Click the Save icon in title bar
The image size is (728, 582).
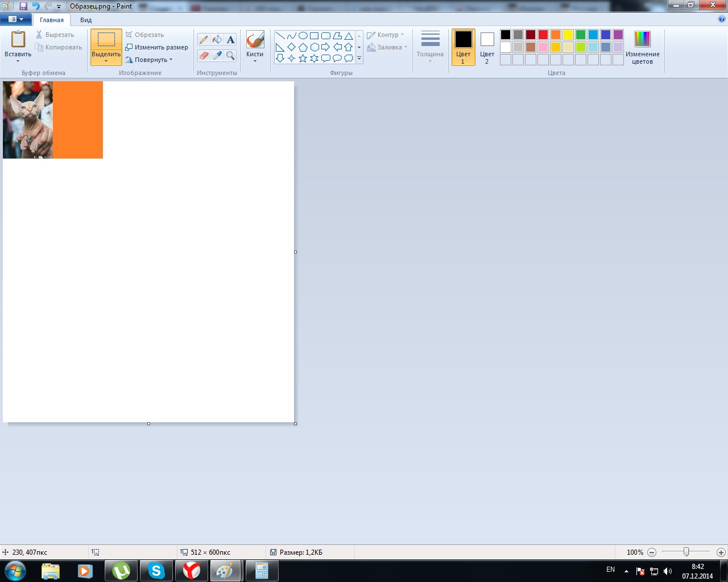[23, 6]
